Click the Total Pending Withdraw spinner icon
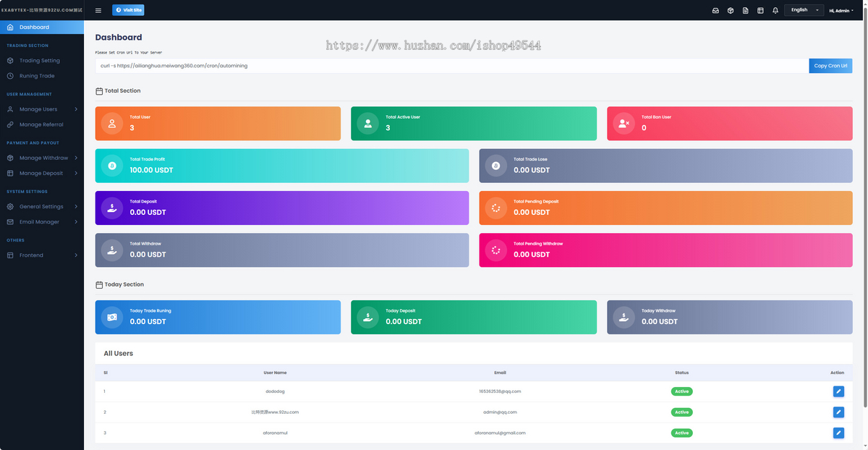The image size is (868, 450). click(x=496, y=250)
